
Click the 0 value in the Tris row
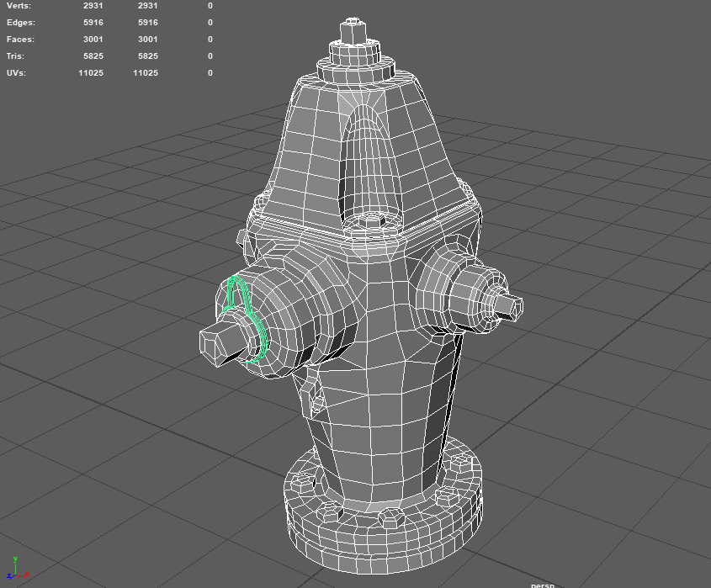(210, 56)
